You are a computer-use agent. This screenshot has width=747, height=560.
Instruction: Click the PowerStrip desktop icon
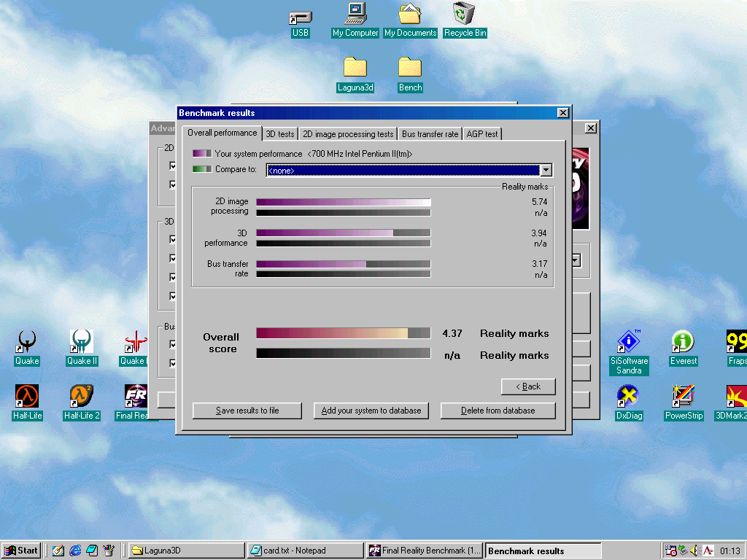pos(683,397)
